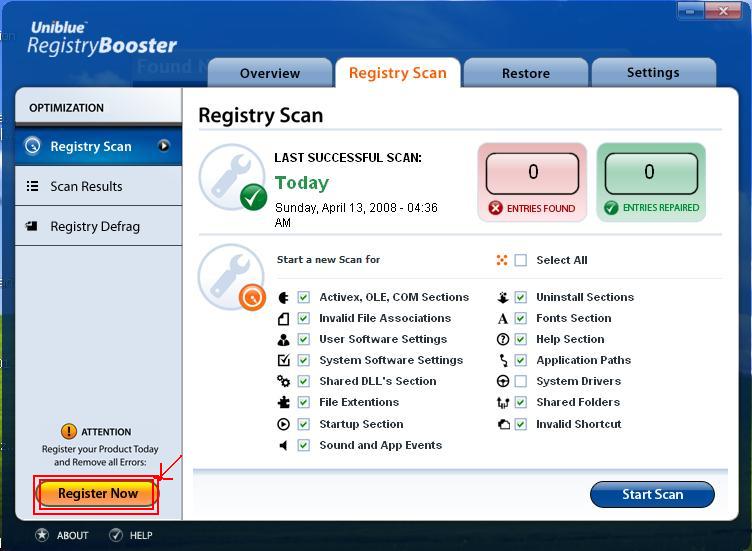Uncheck the Shared Folders checkbox
This screenshot has height=551, width=752.
pyautogui.click(x=520, y=402)
